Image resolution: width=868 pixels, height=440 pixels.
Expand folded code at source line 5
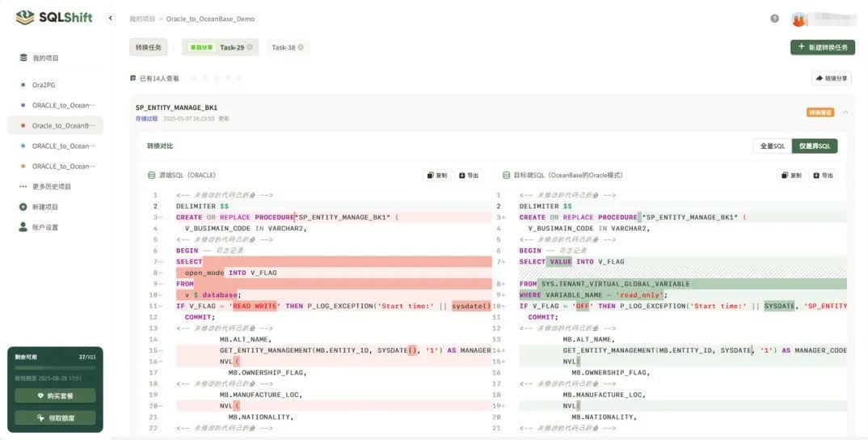coord(225,239)
